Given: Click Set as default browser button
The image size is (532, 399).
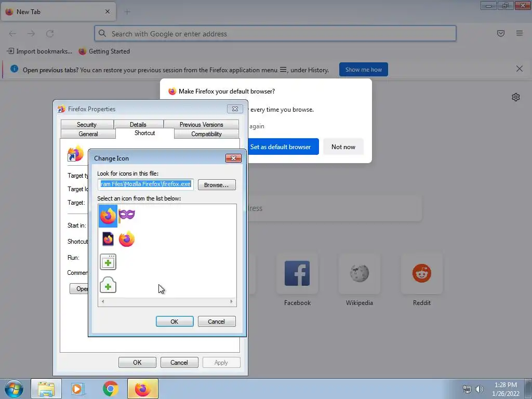Looking at the screenshot, I should point(280,147).
